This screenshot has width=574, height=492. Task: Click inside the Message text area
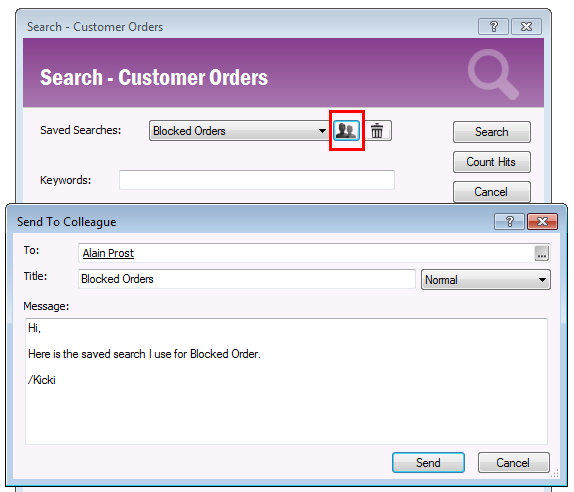[287, 381]
